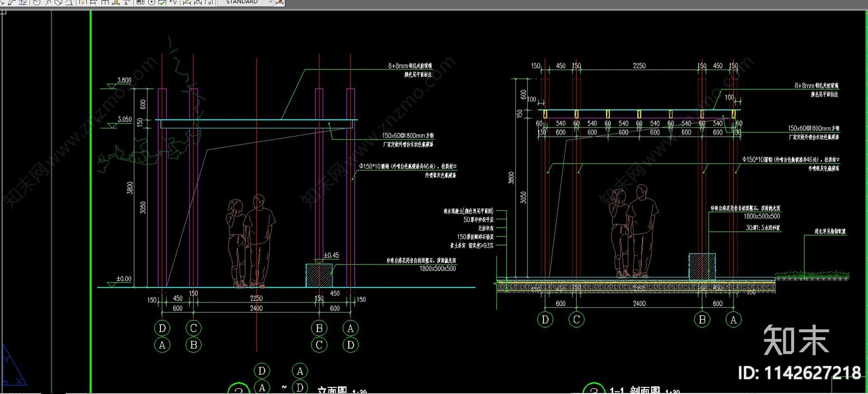The image size is (868, 394).
Task: Select top-row grid bubble B under elevation view
Action: 319,328
